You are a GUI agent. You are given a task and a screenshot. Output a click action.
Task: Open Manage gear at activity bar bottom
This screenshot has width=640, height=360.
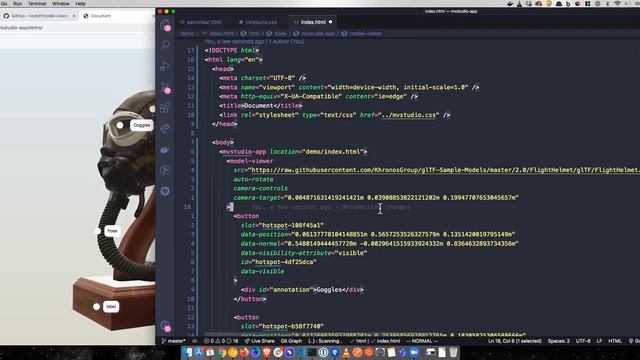pos(165,326)
